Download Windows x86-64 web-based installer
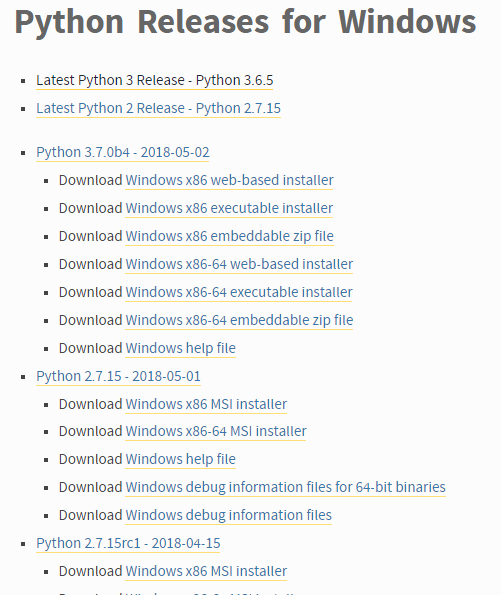The image size is (501, 595). 239,264
